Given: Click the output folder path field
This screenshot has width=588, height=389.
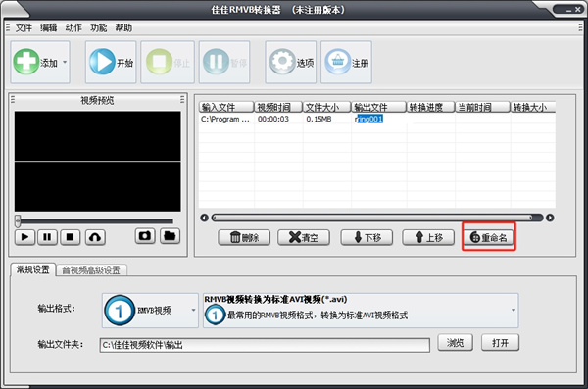Looking at the screenshot, I should 265,345.
